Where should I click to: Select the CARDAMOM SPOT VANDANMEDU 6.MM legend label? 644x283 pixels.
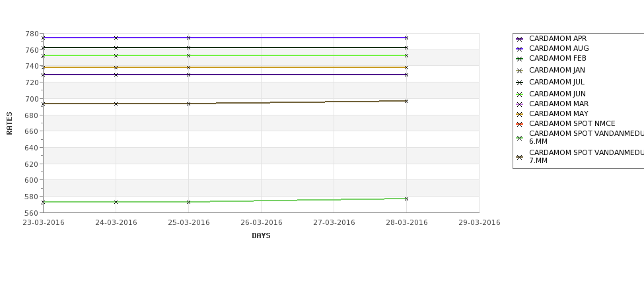[587, 137]
